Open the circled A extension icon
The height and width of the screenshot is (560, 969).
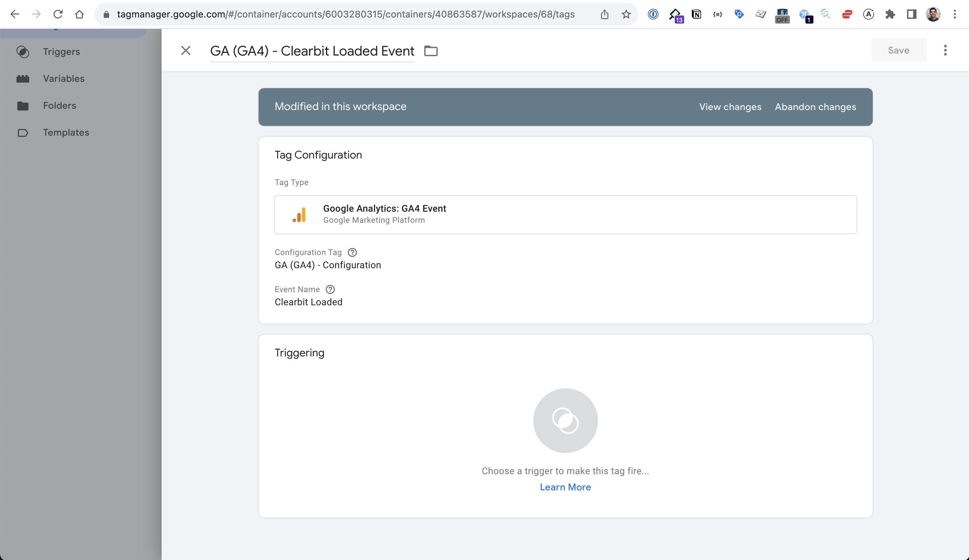pyautogui.click(x=868, y=14)
